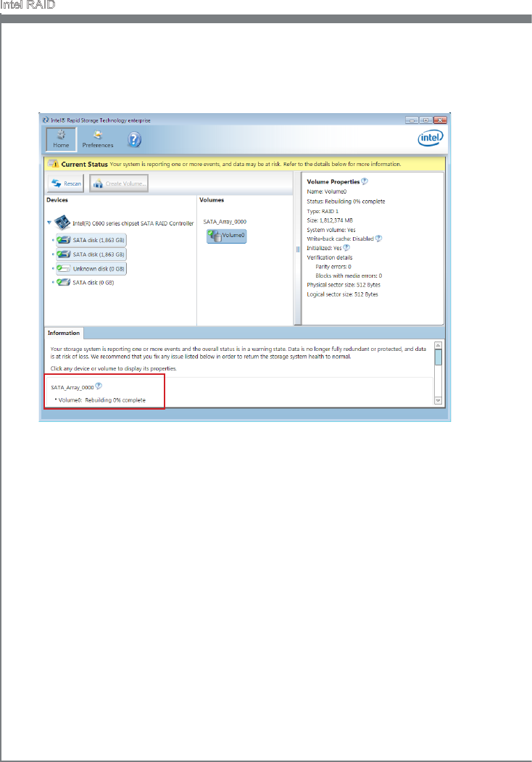Image resolution: width=532 pixels, height=762 pixels.
Task: Open help icon next to Initialized: Yes
Action: pos(346,248)
